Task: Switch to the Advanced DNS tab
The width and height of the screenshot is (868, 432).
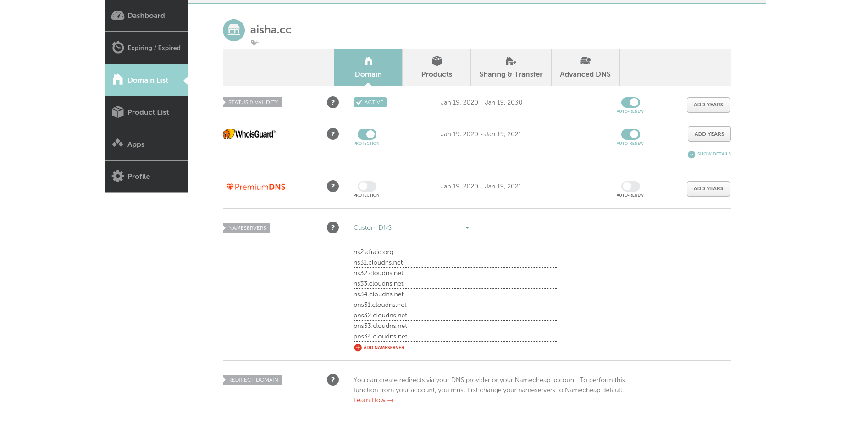Action: [x=585, y=67]
